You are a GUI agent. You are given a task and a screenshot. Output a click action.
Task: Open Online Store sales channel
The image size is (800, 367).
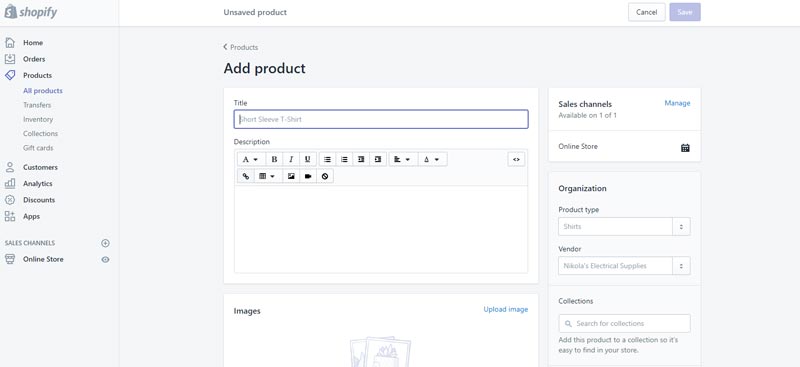pos(43,259)
